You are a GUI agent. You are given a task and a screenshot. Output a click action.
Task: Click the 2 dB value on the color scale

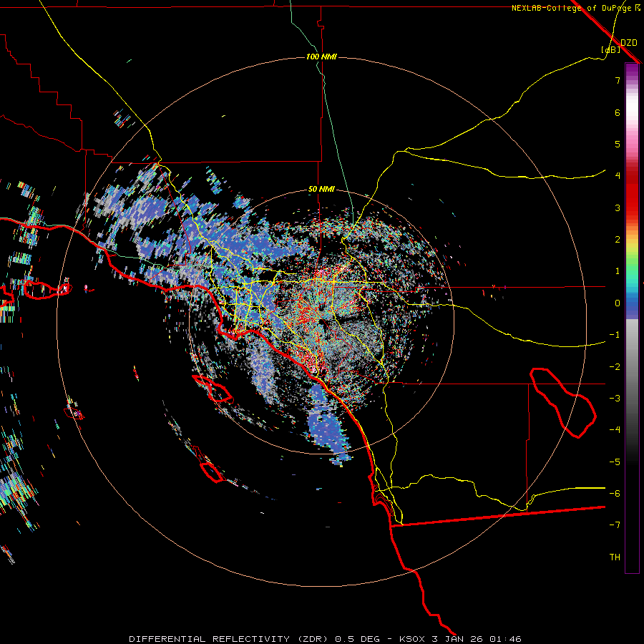(x=618, y=240)
